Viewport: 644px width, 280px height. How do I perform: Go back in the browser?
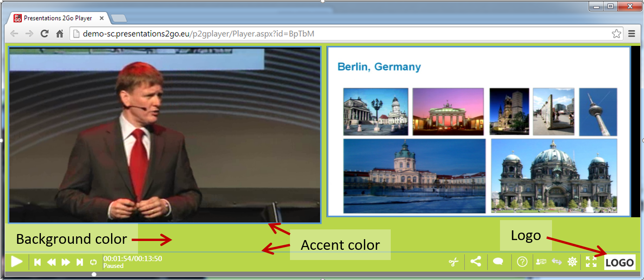pos(14,33)
